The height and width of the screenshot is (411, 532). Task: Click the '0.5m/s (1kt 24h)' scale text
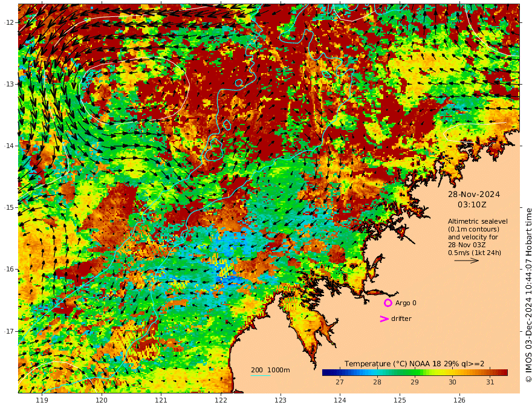click(x=475, y=253)
